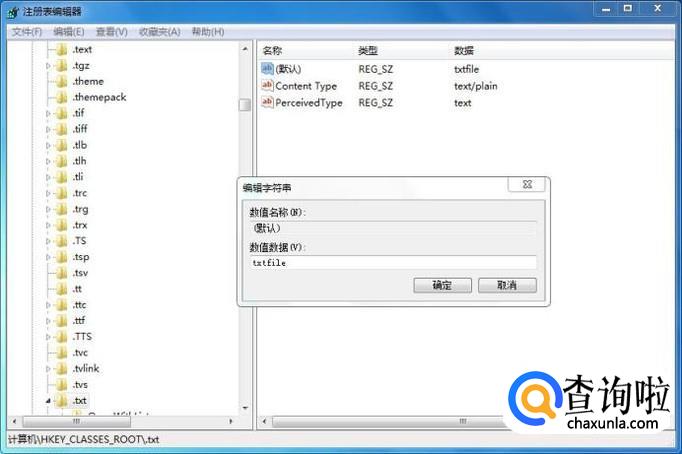The width and height of the screenshot is (682, 454).
Task: Collapse the .txt registry key
Action: click(48, 400)
